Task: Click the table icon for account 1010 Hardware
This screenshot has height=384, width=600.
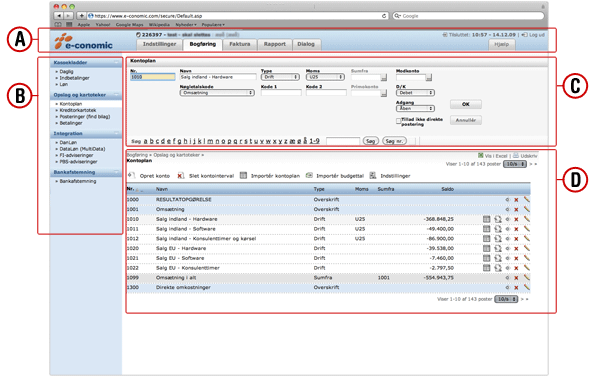Action: click(486, 219)
